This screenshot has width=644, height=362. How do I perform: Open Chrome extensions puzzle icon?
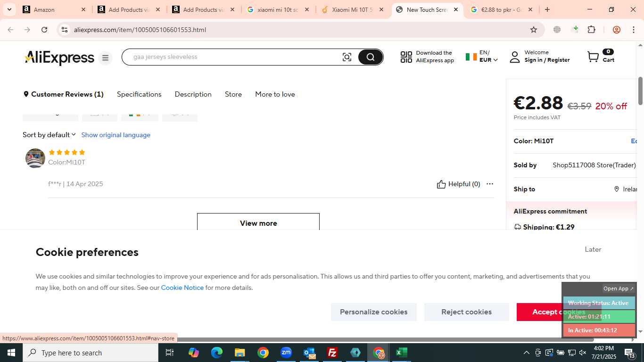pos(592,30)
